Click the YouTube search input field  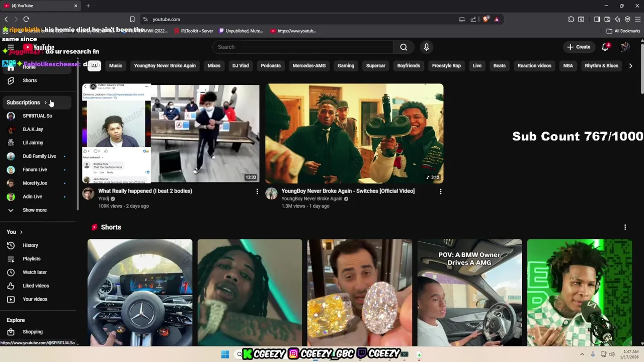pyautogui.click(x=302, y=47)
